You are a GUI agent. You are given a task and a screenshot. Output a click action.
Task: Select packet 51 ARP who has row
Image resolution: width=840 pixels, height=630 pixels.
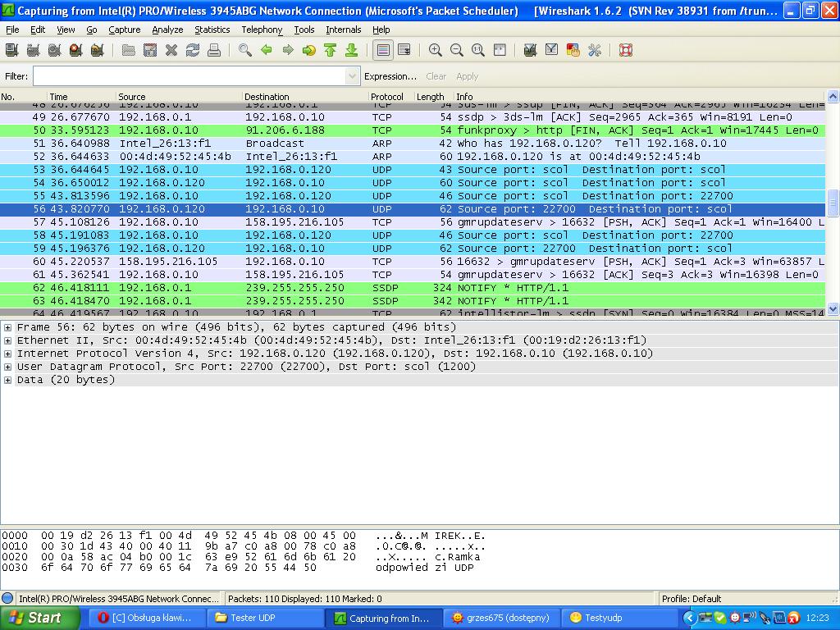coord(413,144)
